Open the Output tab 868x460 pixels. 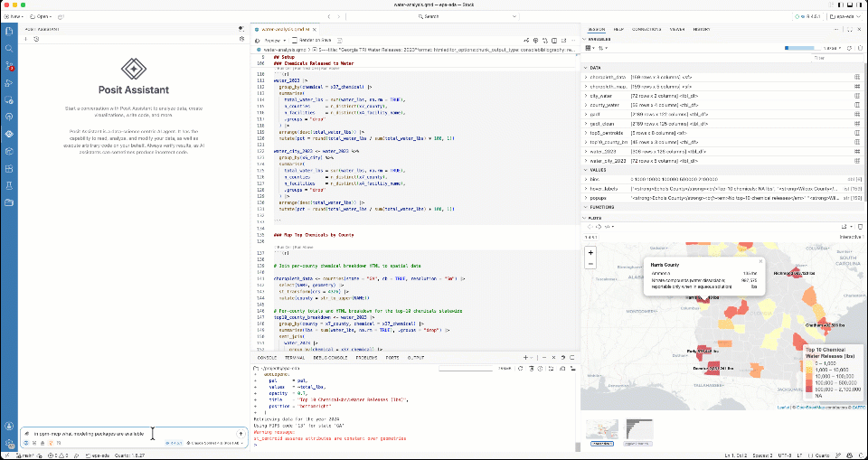click(416, 358)
